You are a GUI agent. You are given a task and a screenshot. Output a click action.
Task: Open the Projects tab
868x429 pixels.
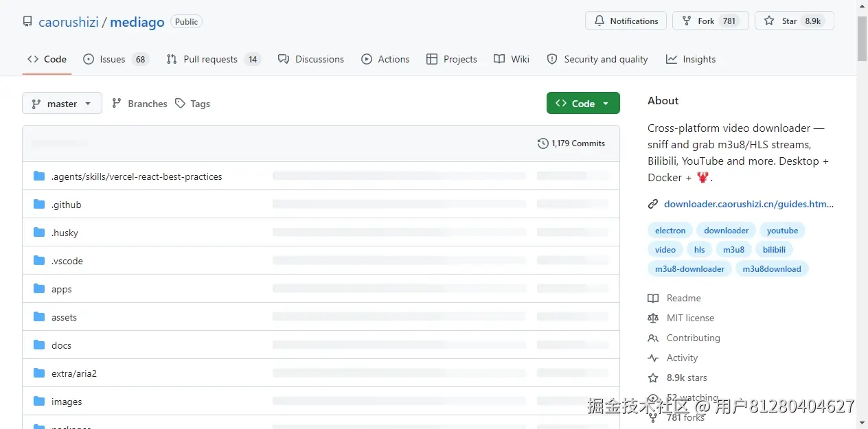pos(451,59)
